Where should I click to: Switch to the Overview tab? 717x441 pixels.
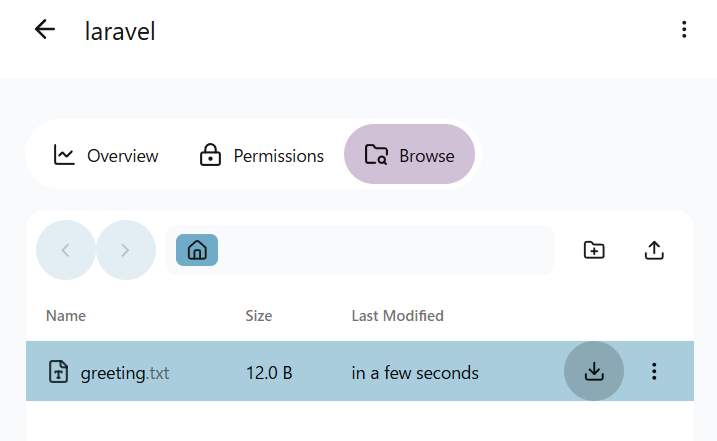click(106, 155)
